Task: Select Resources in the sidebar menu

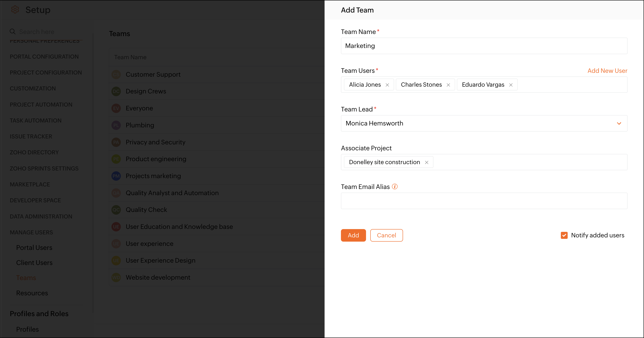Action: tap(32, 293)
